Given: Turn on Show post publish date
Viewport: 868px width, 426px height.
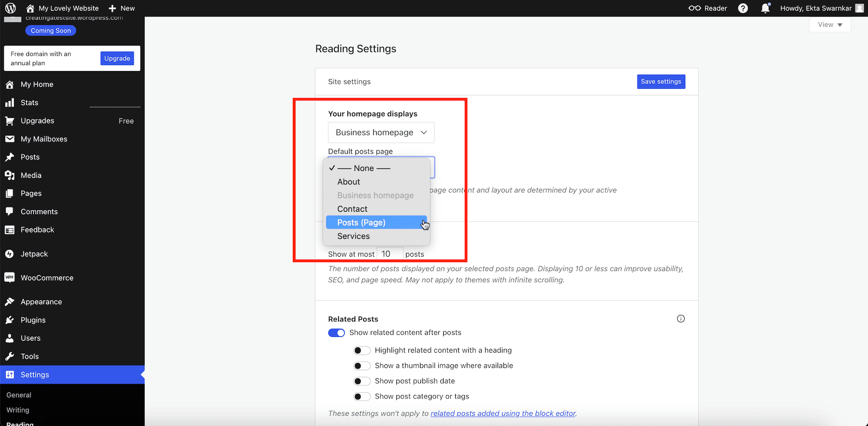Looking at the screenshot, I should [362, 381].
